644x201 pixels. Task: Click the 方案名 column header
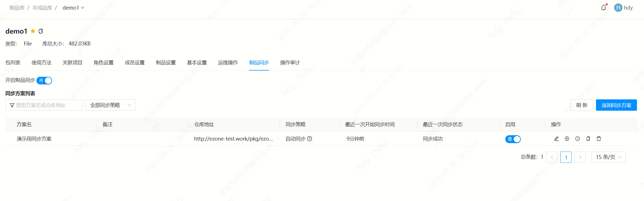(x=24, y=124)
